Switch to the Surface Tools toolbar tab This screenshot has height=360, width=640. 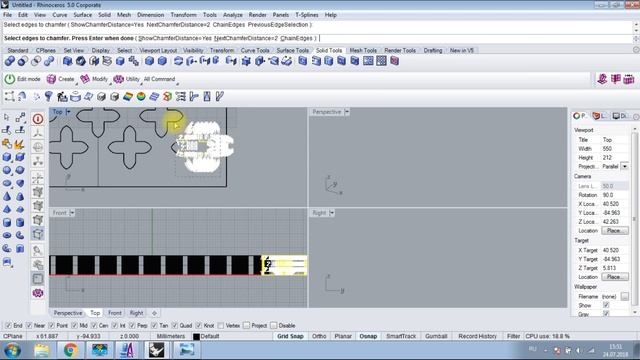coord(293,51)
